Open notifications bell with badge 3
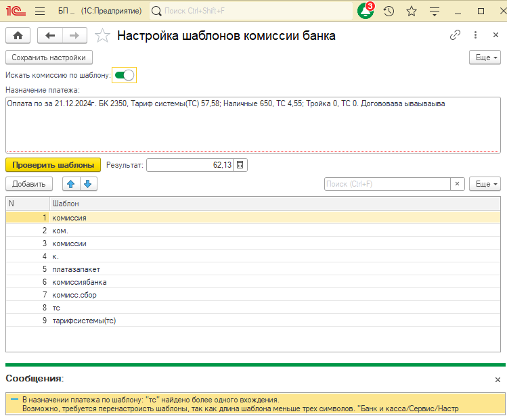This screenshot has height=420, width=507. (366, 11)
